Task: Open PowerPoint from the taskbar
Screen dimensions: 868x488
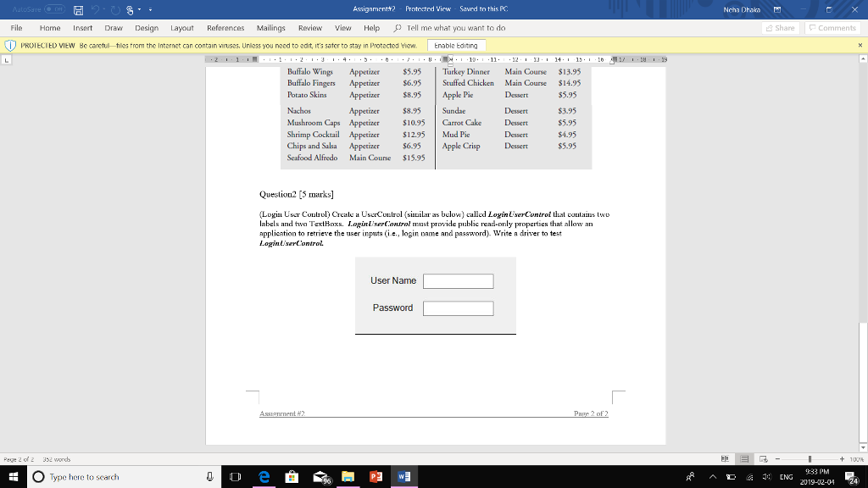Action: click(x=376, y=476)
